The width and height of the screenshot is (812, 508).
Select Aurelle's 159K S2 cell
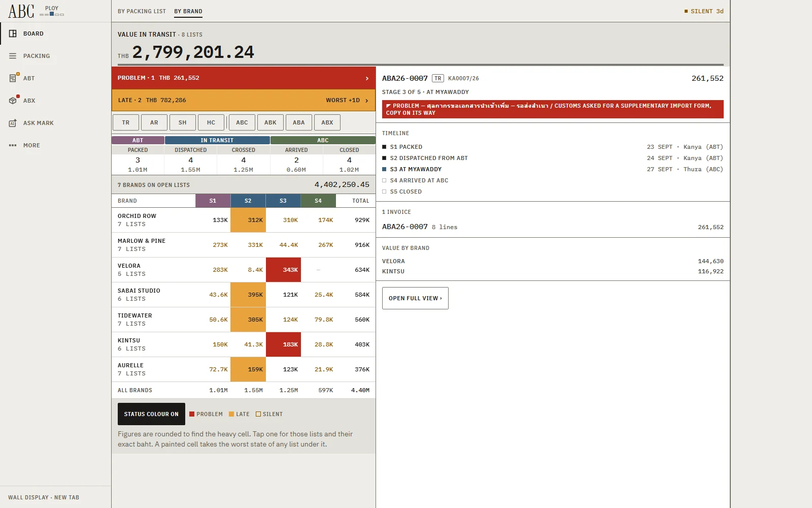(248, 369)
